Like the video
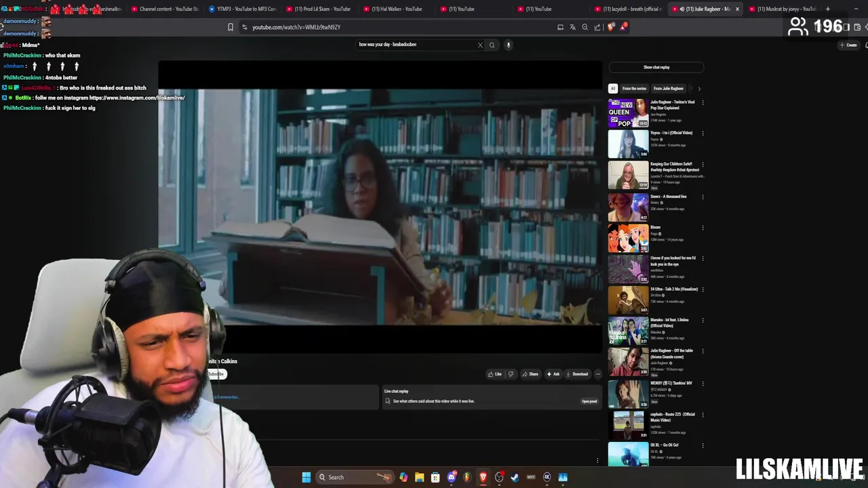Image resolution: width=868 pixels, height=488 pixels. [495, 374]
